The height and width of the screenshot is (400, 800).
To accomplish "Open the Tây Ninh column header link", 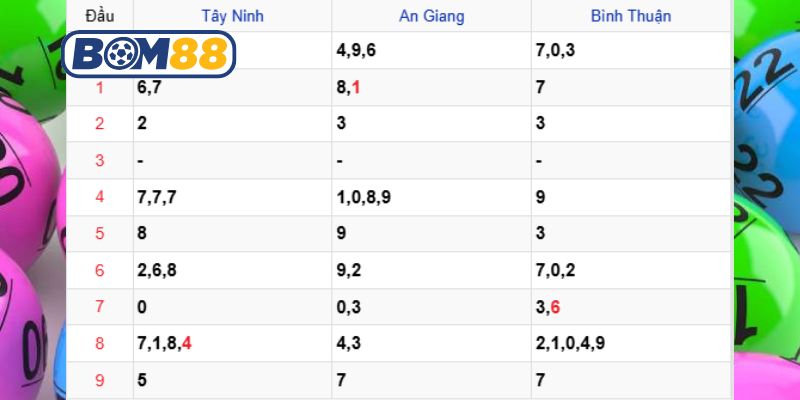I will pos(230,16).
